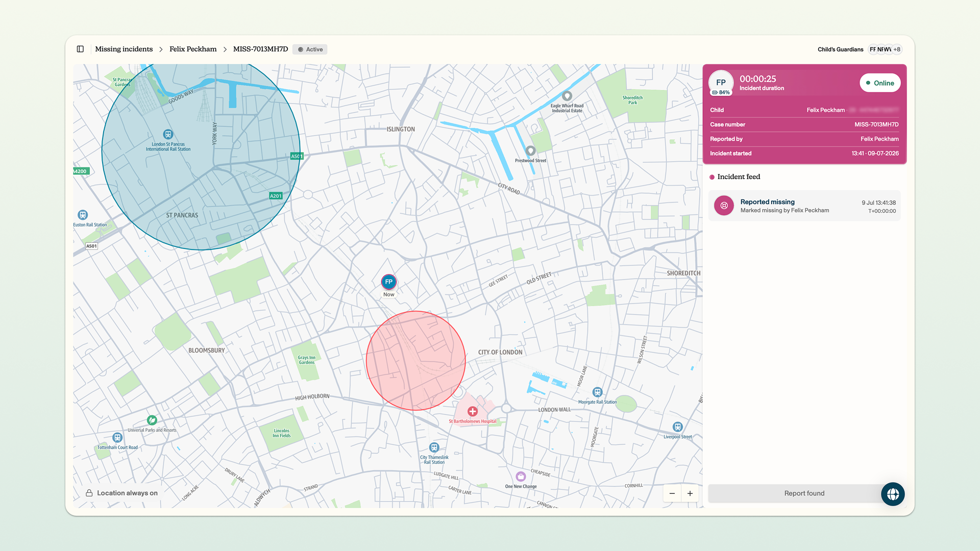The width and height of the screenshot is (980, 551).
Task: Click the FP avatar with battery level
Action: (x=721, y=83)
